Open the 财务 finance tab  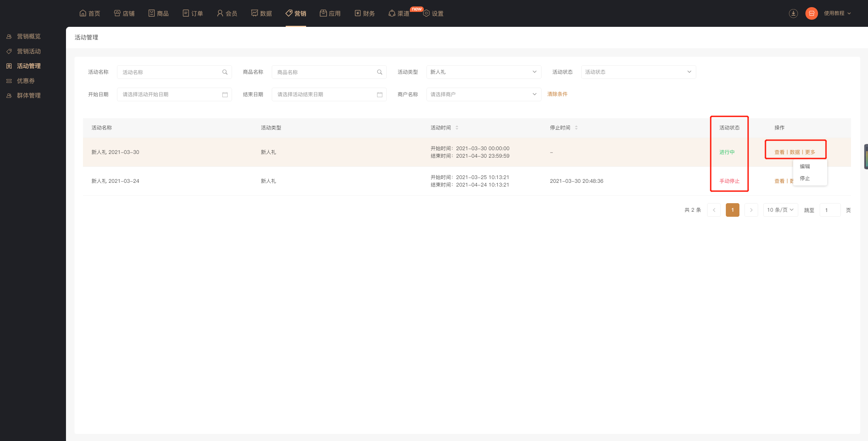[365, 13]
